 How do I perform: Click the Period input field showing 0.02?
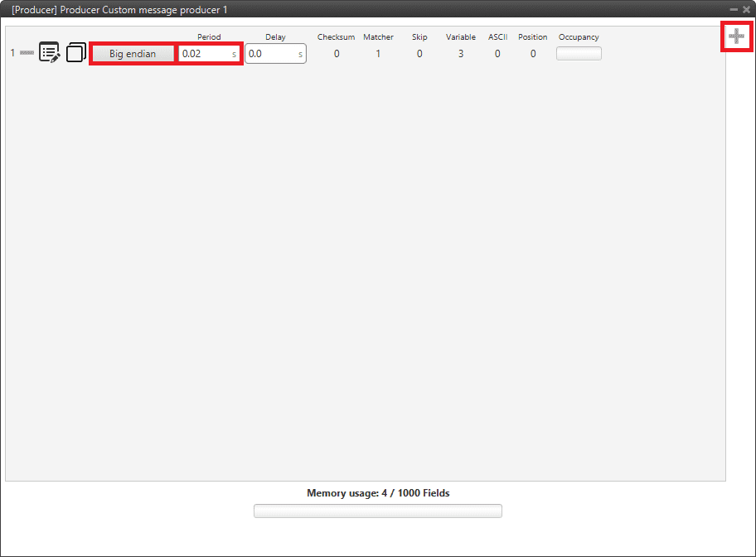204,54
